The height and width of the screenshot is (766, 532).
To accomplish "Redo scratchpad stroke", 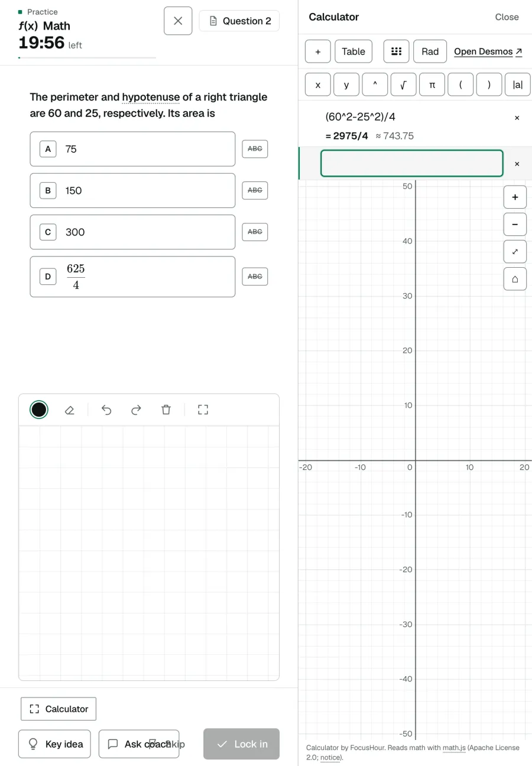I will [x=136, y=410].
